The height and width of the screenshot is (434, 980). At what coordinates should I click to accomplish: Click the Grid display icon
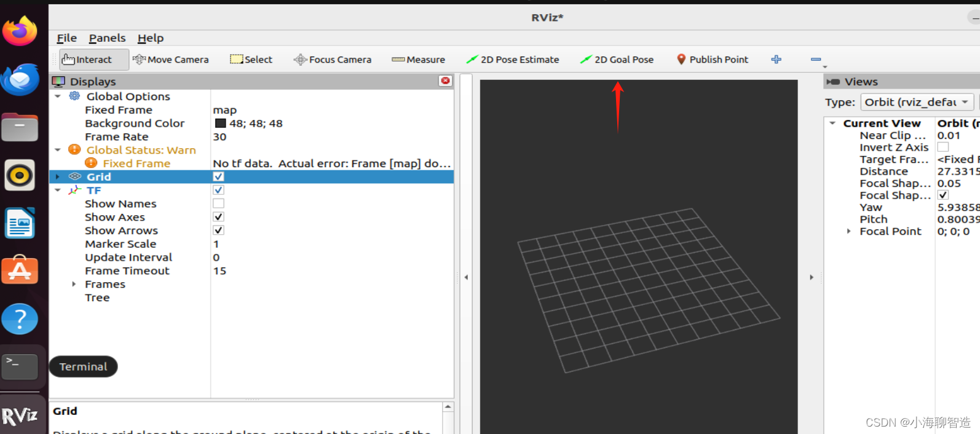[74, 176]
